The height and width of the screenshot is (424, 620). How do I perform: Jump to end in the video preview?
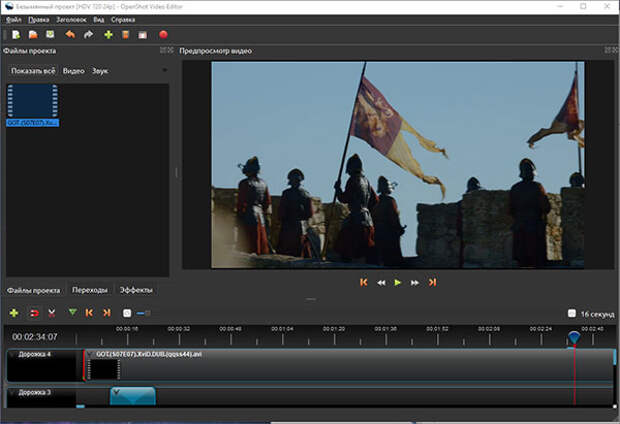tap(432, 282)
